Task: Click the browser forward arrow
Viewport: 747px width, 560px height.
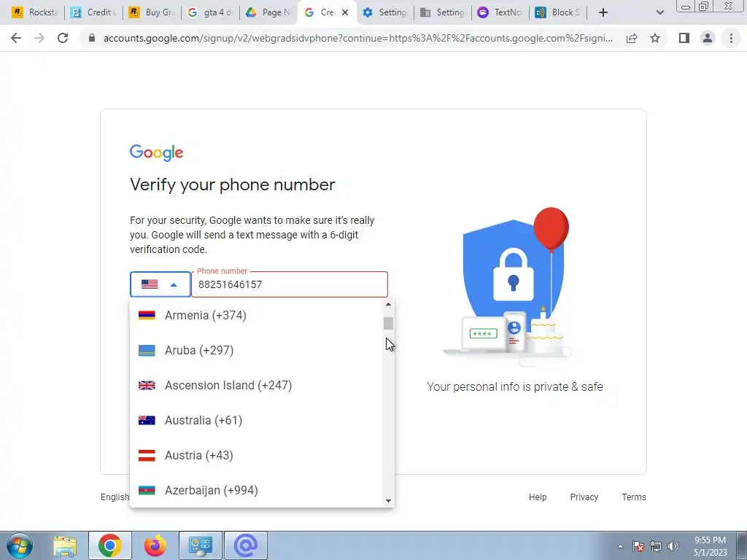Action: [x=39, y=38]
